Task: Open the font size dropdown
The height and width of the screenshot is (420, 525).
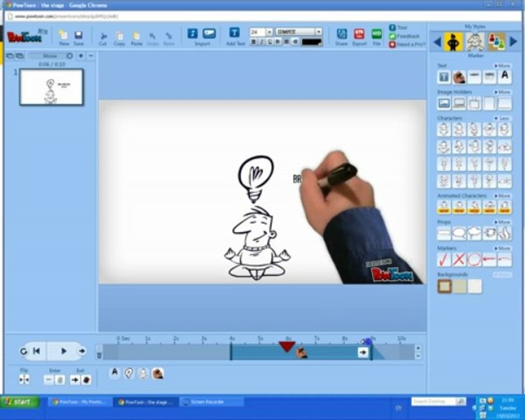Action: (x=269, y=32)
